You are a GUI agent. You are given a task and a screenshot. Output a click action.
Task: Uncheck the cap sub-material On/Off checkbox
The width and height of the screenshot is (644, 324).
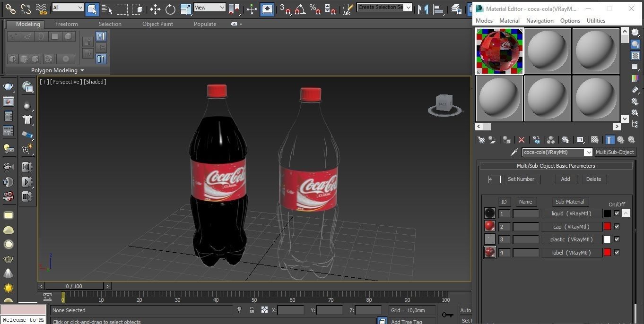click(x=617, y=226)
